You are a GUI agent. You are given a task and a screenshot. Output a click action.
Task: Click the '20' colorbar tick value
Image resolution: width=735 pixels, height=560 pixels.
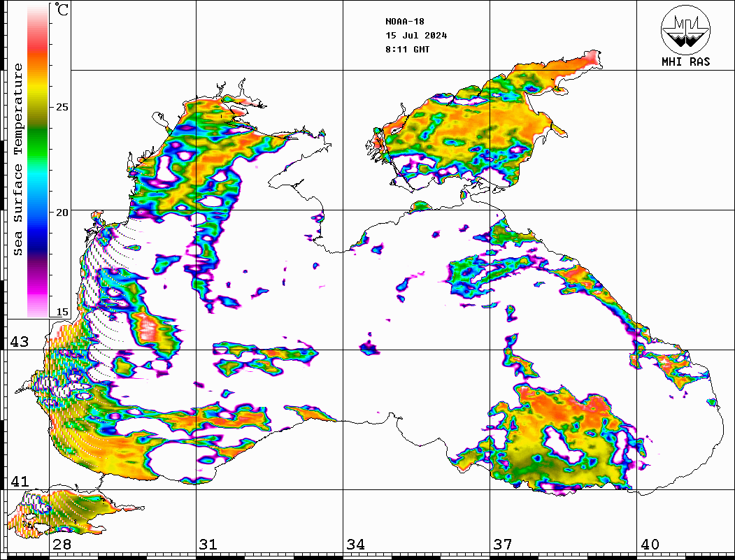(x=62, y=213)
